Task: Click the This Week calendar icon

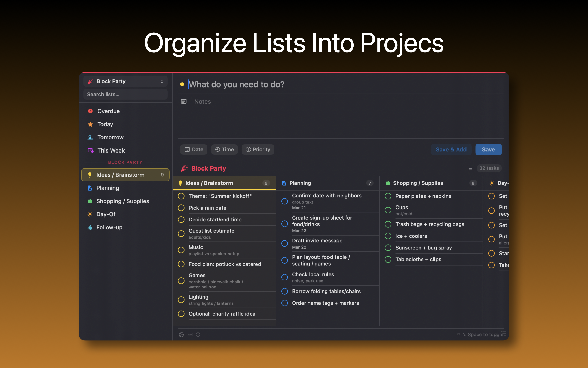Action: point(90,150)
